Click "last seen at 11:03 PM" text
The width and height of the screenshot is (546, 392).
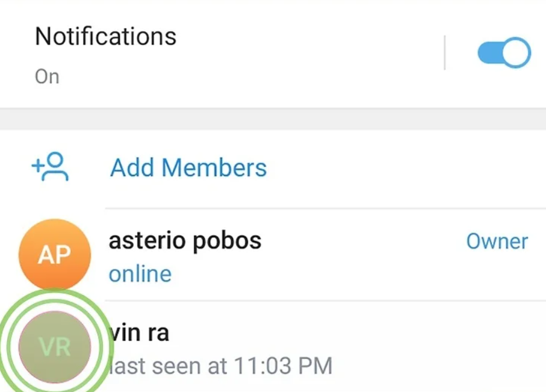pos(220,365)
